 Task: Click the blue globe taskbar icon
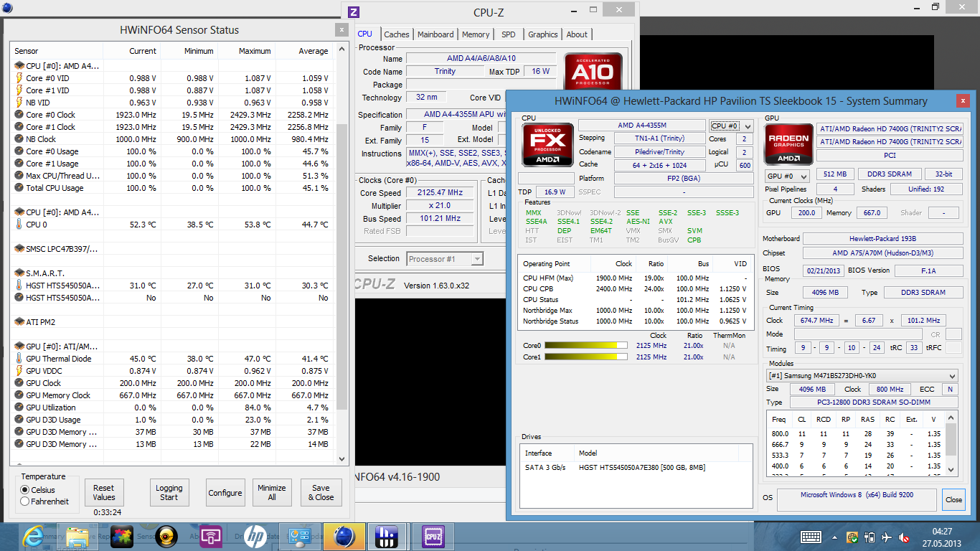click(344, 536)
